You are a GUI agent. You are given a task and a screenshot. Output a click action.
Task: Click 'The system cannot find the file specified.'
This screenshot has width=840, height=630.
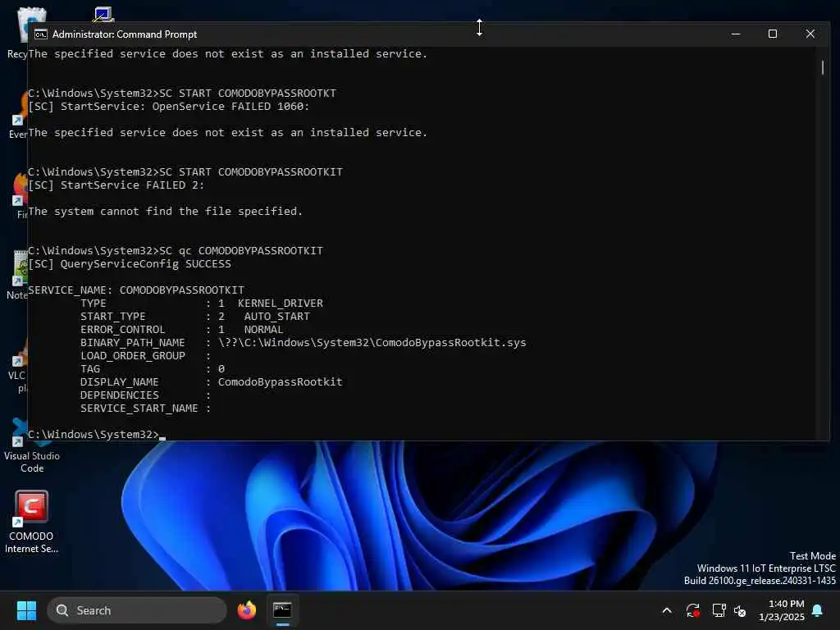coord(165,212)
